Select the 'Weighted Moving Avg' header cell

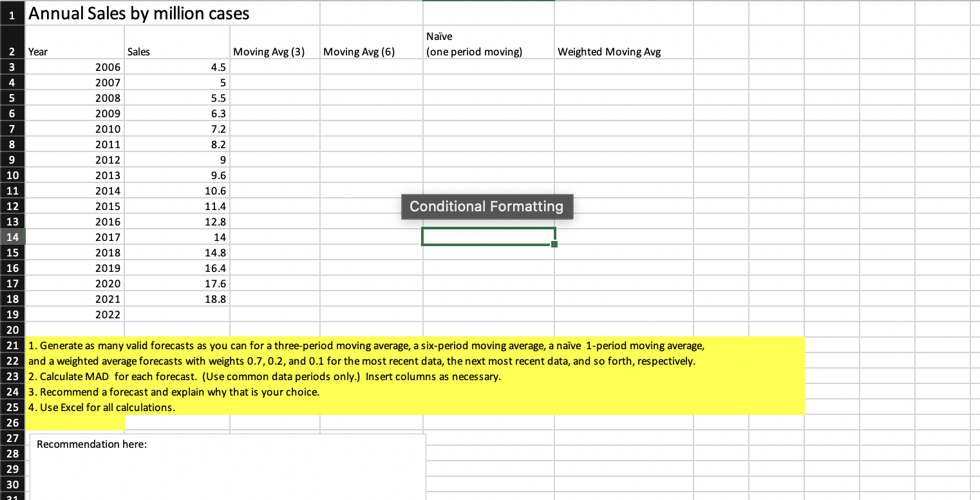[x=623, y=43]
